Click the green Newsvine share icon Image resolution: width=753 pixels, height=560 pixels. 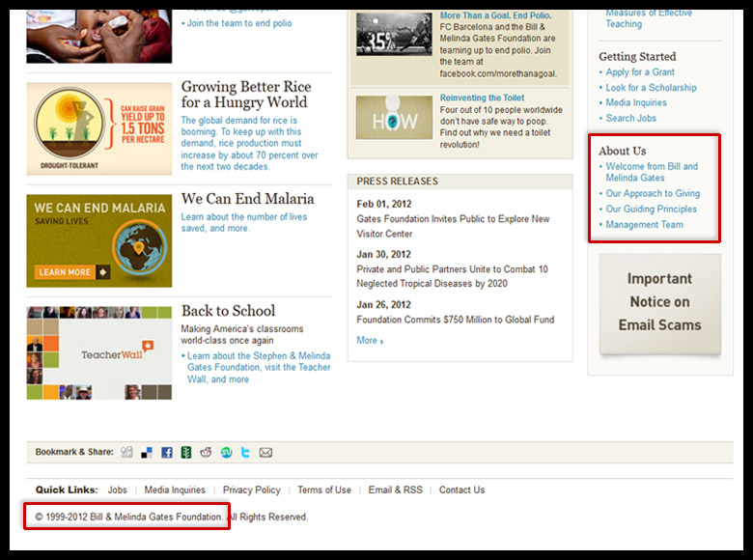pyautogui.click(x=186, y=452)
